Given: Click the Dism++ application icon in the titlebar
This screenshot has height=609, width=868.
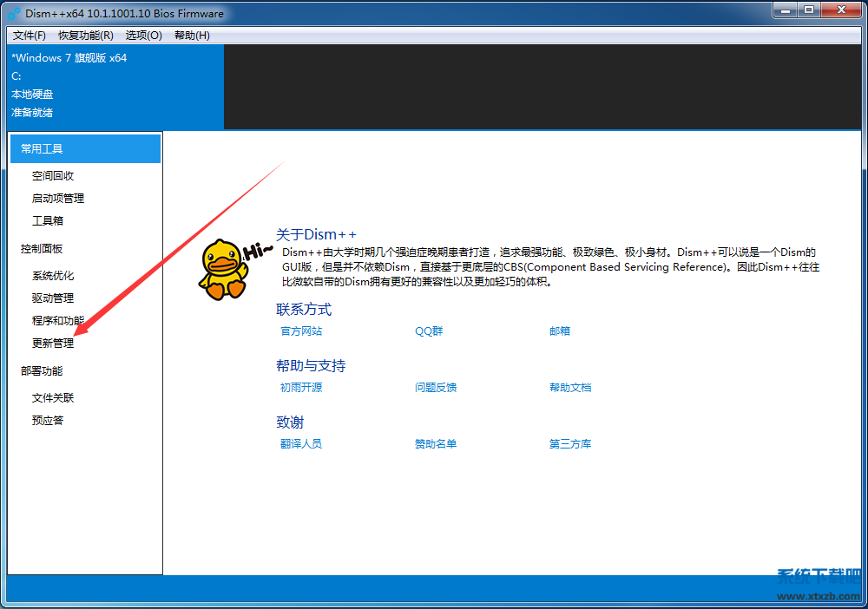Looking at the screenshot, I should [x=12, y=11].
